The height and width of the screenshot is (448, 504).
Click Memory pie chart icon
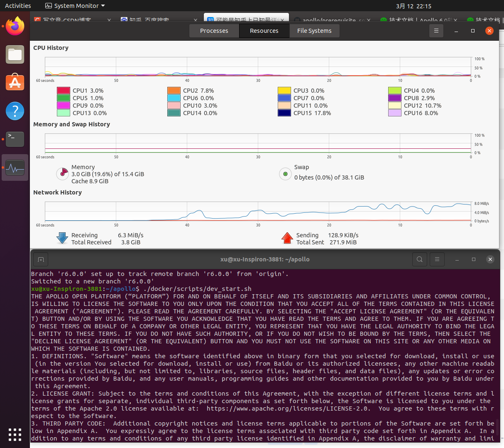coord(62,174)
